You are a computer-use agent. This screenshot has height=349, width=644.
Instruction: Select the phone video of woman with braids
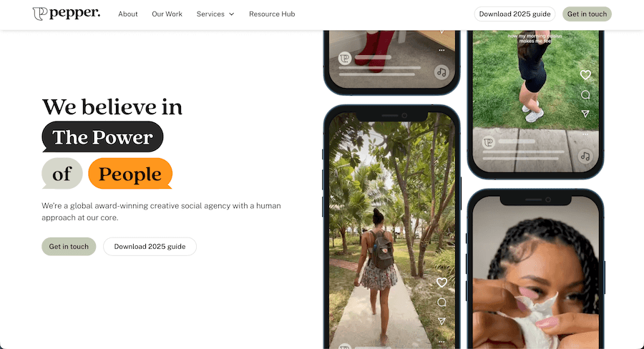pyautogui.click(x=535, y=271)
